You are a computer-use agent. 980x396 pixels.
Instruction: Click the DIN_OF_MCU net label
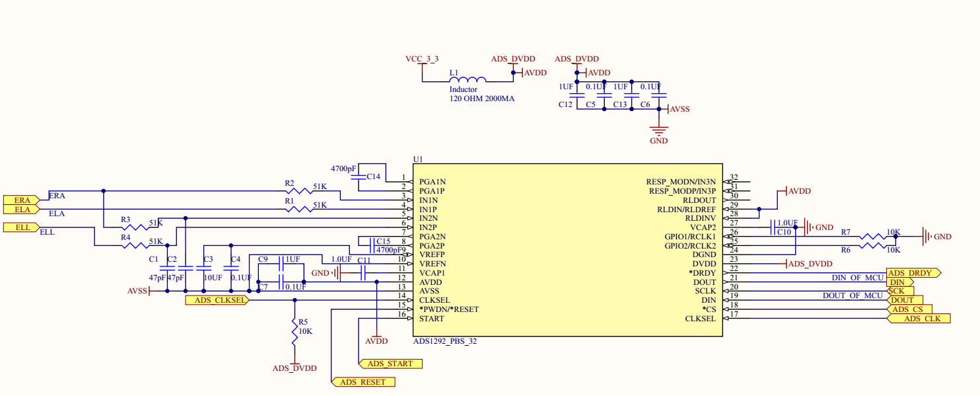[857, 278]
